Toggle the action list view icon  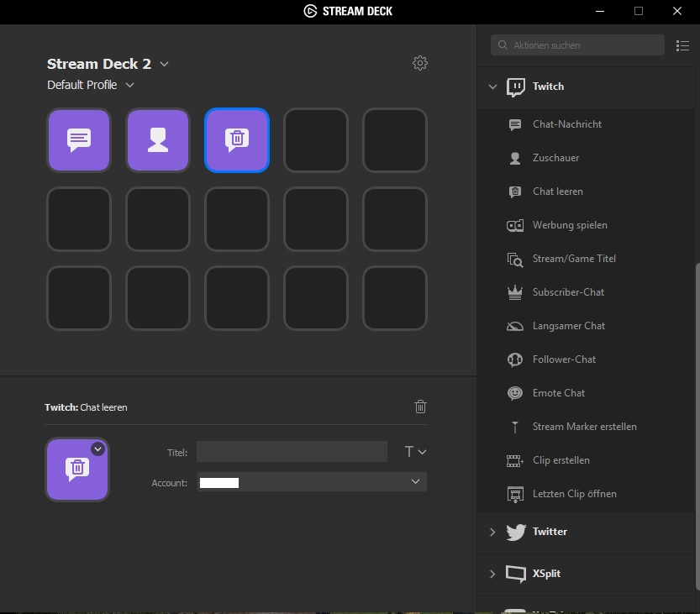pos(682,45)
